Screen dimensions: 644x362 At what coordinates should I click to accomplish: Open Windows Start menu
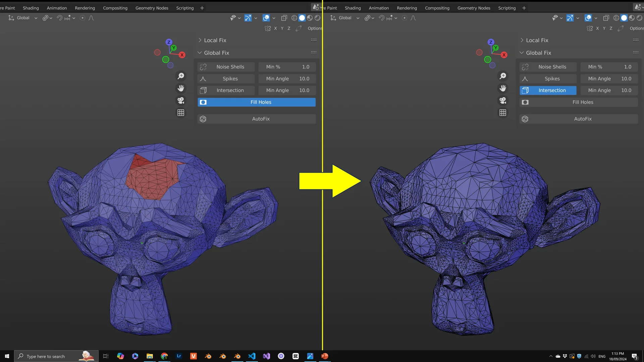point(7,356)
